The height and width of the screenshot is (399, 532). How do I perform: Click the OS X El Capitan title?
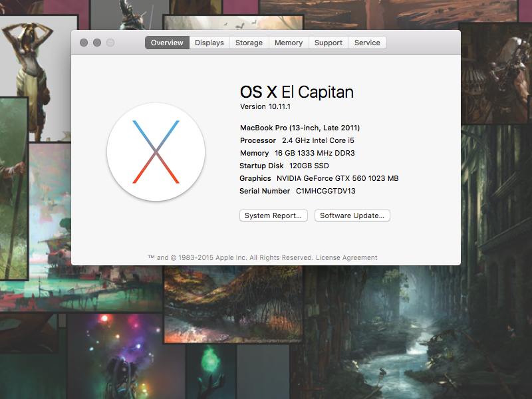click(x=297, y=92)
